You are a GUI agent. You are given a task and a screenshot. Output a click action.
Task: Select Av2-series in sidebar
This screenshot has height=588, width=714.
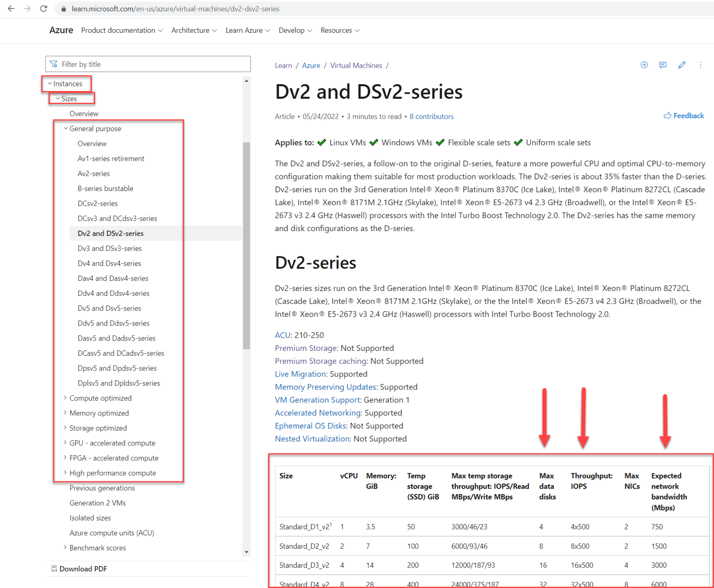(x=94, y=173)
